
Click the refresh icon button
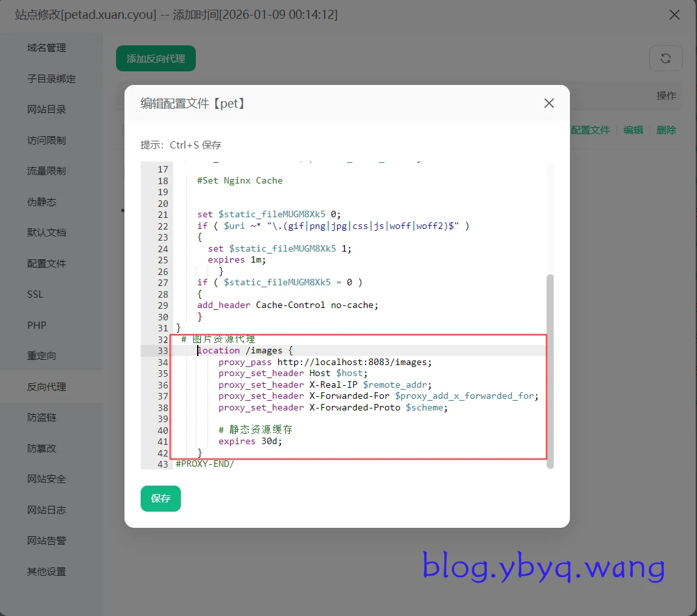(x=665, y=58)
